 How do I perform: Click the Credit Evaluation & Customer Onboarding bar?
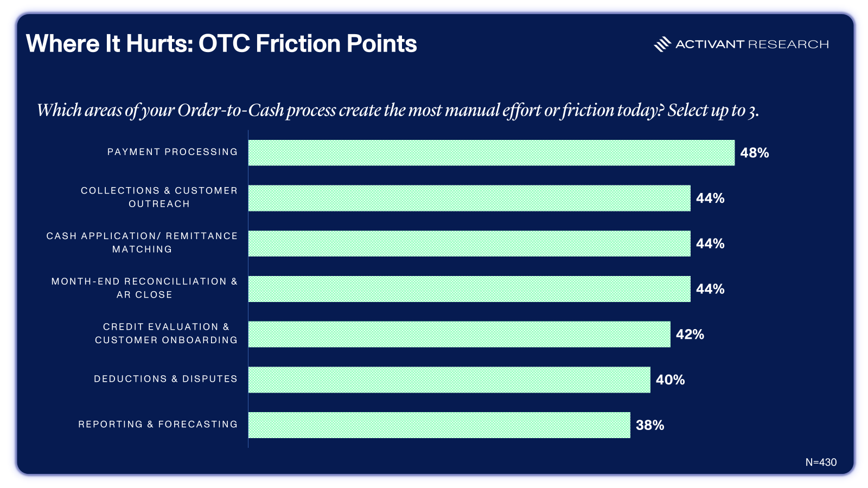(459, 335)
